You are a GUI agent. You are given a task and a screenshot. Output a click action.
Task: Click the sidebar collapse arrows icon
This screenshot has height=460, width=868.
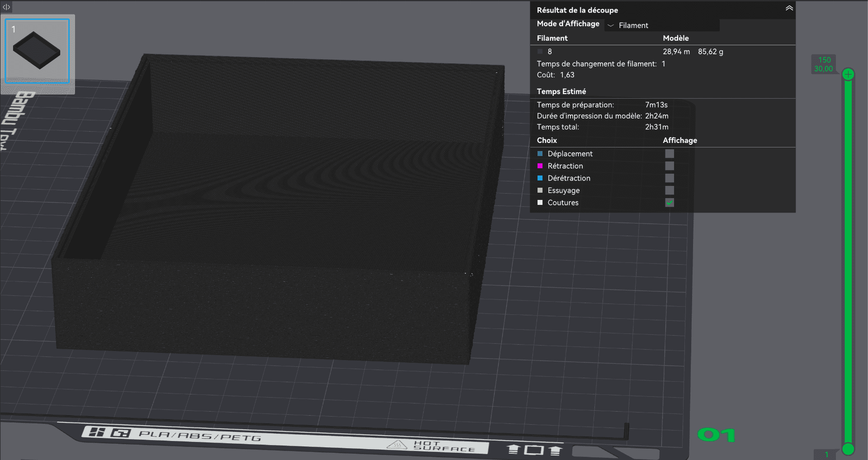6,7
